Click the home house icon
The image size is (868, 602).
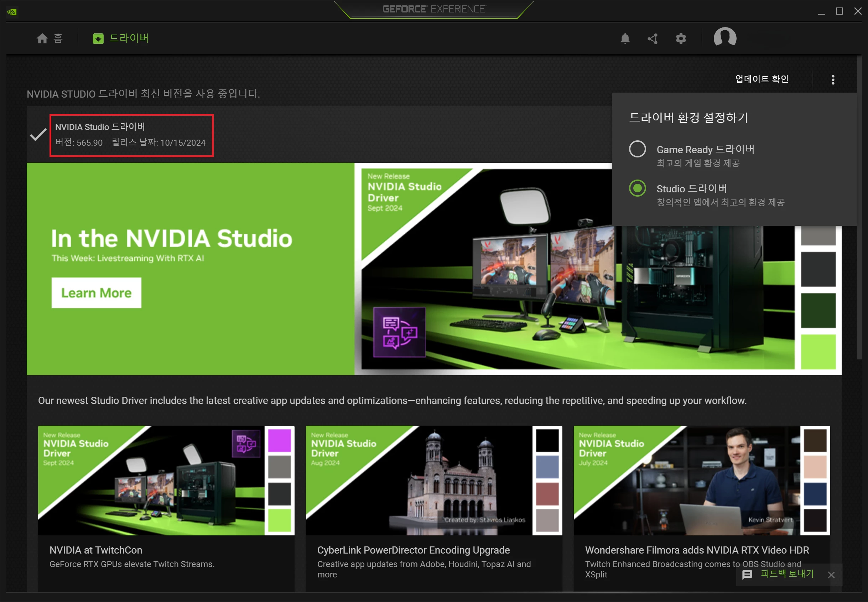(x=42, y=38)
